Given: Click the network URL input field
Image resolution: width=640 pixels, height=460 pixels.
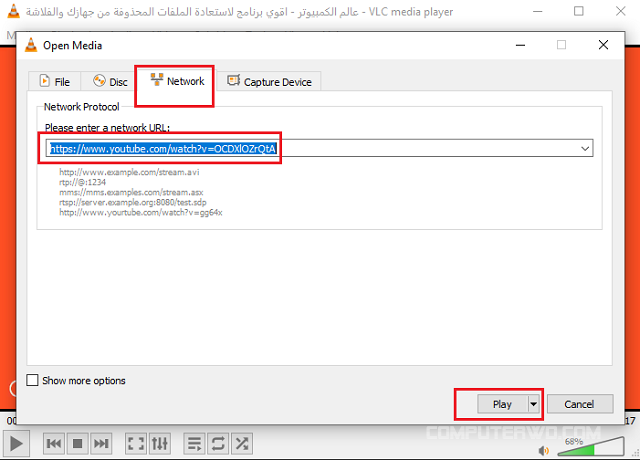Looking at the screenshot, I should pyautogui.click(x=320, y=148).
